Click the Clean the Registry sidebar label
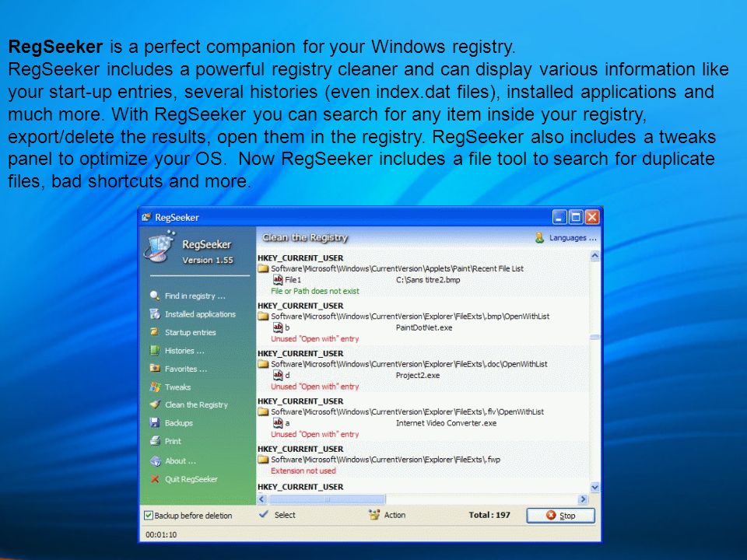This screenshot has height=560, width=747. click(196, 404)
